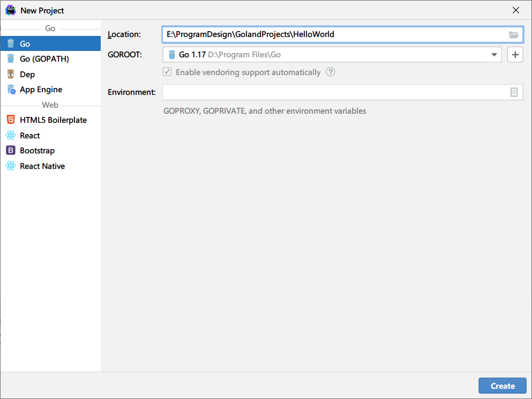Viewport: 532px width, 399px height.
Task: Click the help question mark beside vendoring option
Action: tap(331, 72)
